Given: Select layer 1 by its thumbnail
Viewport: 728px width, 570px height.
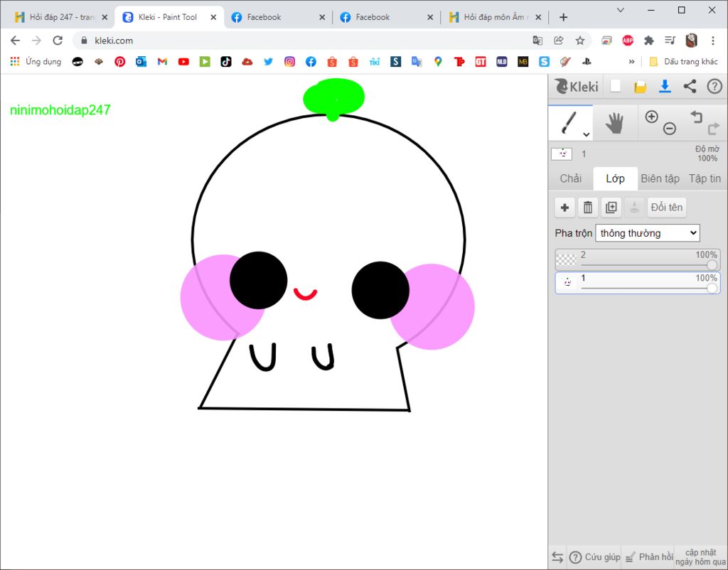Looking at the screenshot, I should pyautogui.click(x=566, y=283).
